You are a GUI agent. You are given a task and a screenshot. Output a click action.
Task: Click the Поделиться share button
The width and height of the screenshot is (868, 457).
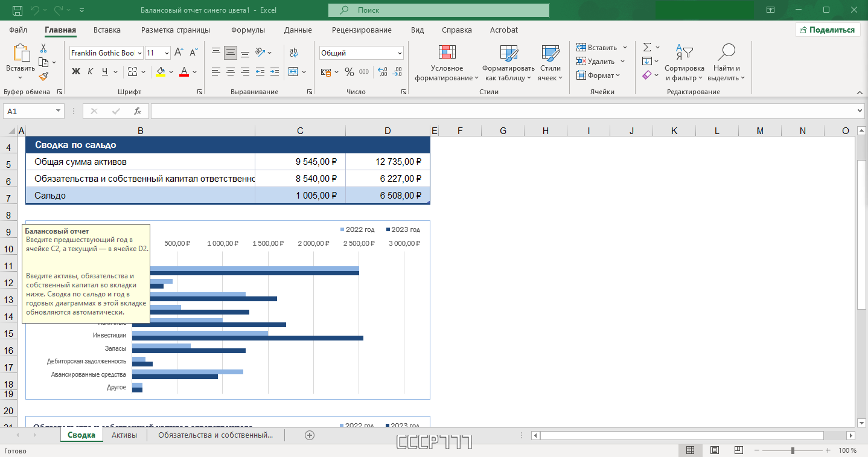coord(828,30)
